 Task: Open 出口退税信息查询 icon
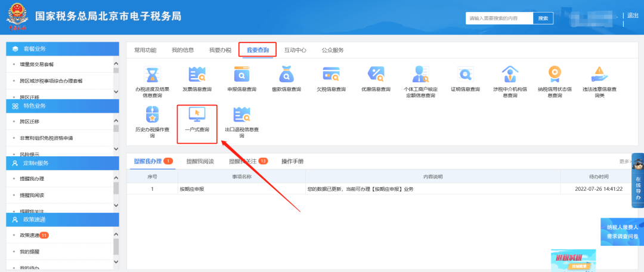pyautogui.click(x=241, y=115)
